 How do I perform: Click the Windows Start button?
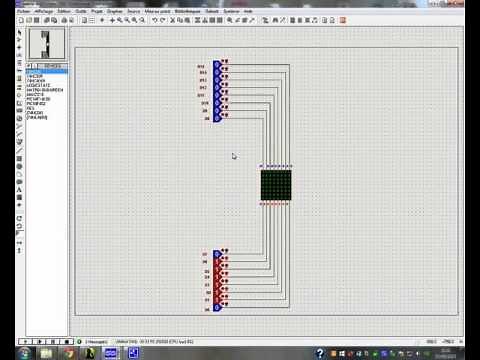pyautogui.click(x=24, y=353)
